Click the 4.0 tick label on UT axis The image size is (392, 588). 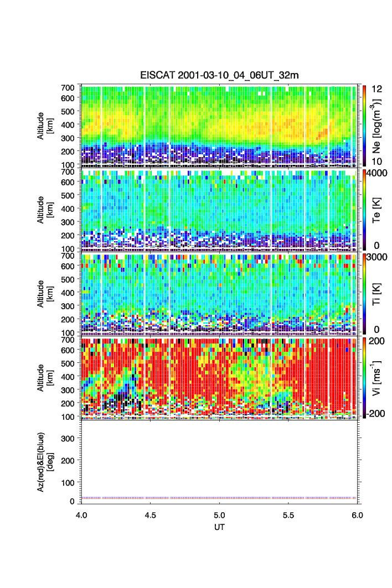(81, 514)
